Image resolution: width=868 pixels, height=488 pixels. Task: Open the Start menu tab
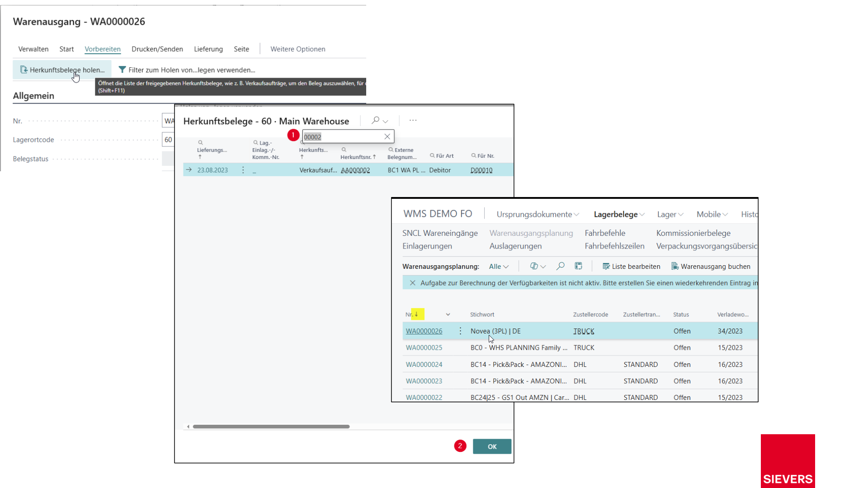coord(66,49)
